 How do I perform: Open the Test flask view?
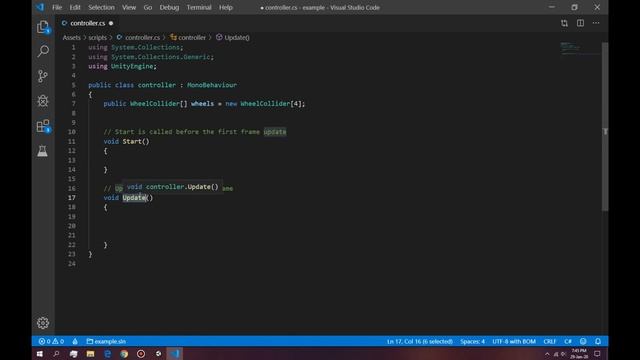pos(42,151)
